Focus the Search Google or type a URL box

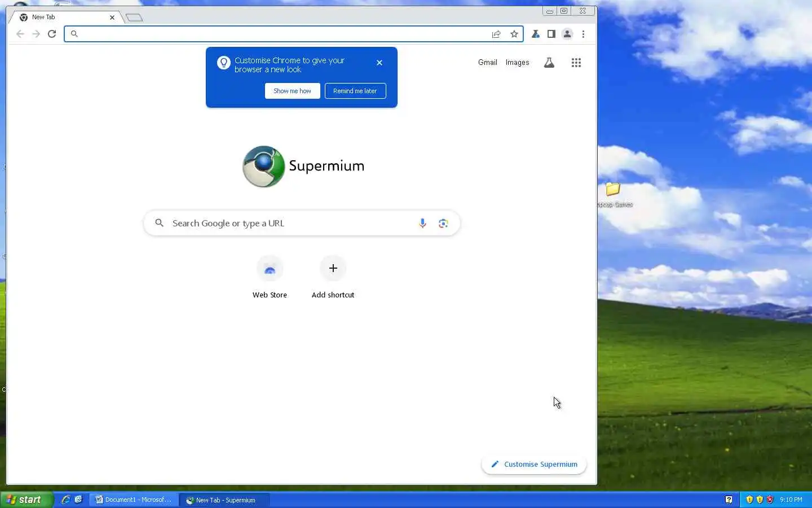point(302,224)
